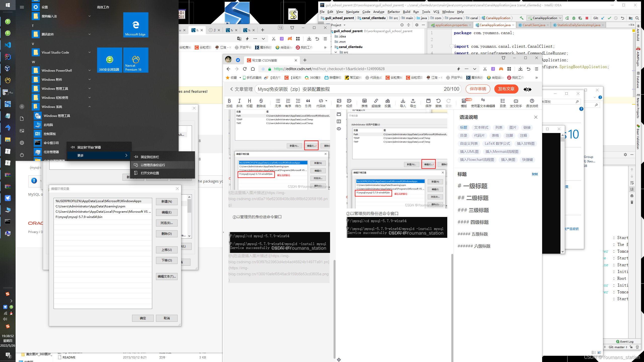
Task: Click the bold (加粗) icon in CSDN editor
Action: [229, 103]
